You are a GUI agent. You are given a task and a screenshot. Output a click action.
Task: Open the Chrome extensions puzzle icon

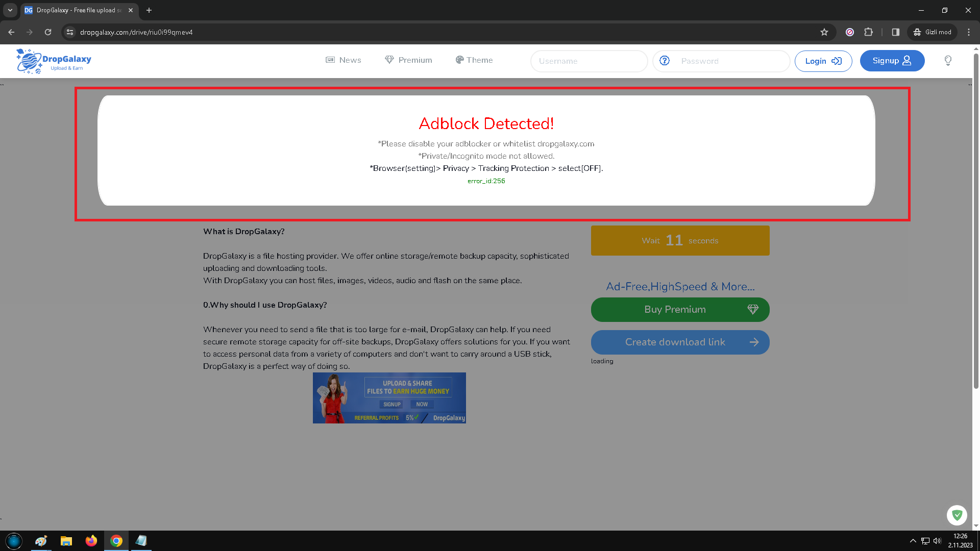coord(869,32)
